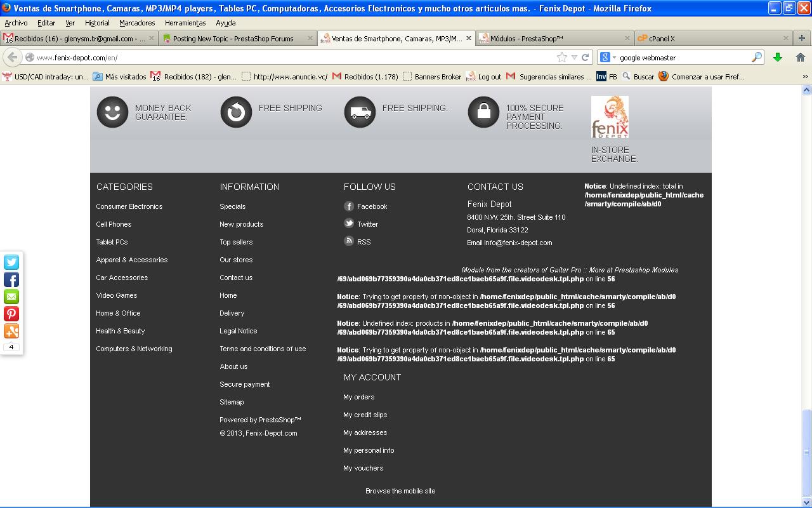
Task: Open the My vouchers link
Action: [363, 468]
